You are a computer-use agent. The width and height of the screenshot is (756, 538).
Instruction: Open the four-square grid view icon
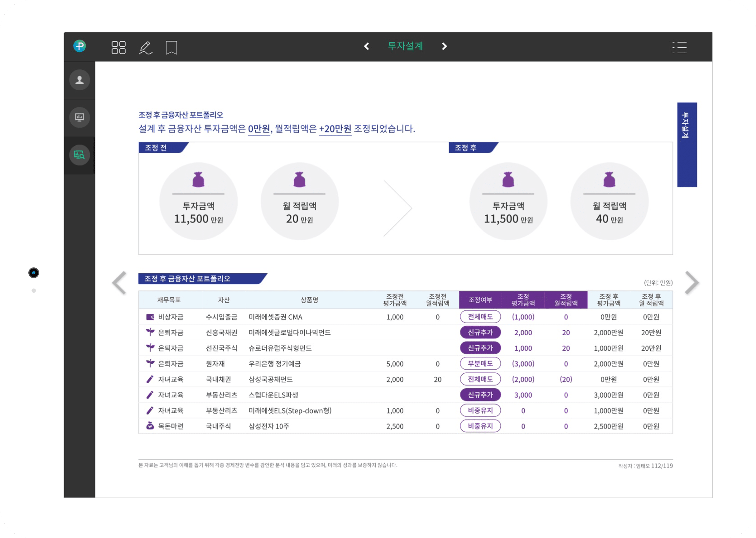click(118, 47)
